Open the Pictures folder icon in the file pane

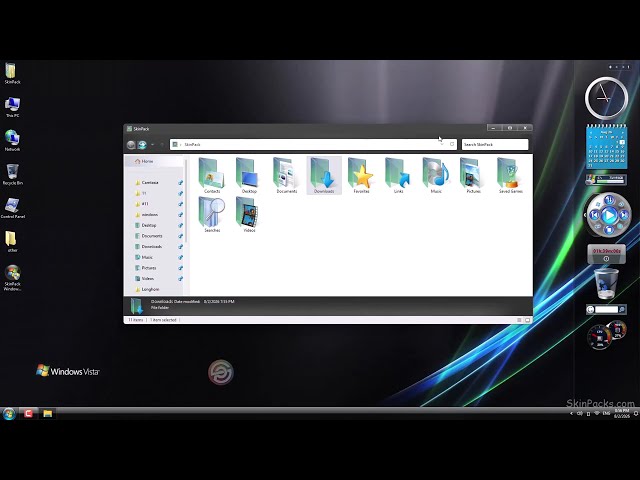coord(473,176)
